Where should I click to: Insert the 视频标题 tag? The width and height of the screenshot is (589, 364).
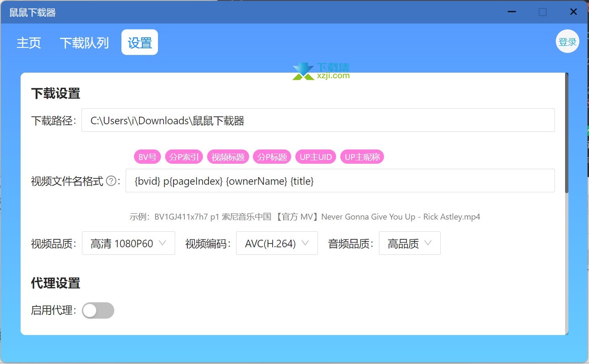228,157
